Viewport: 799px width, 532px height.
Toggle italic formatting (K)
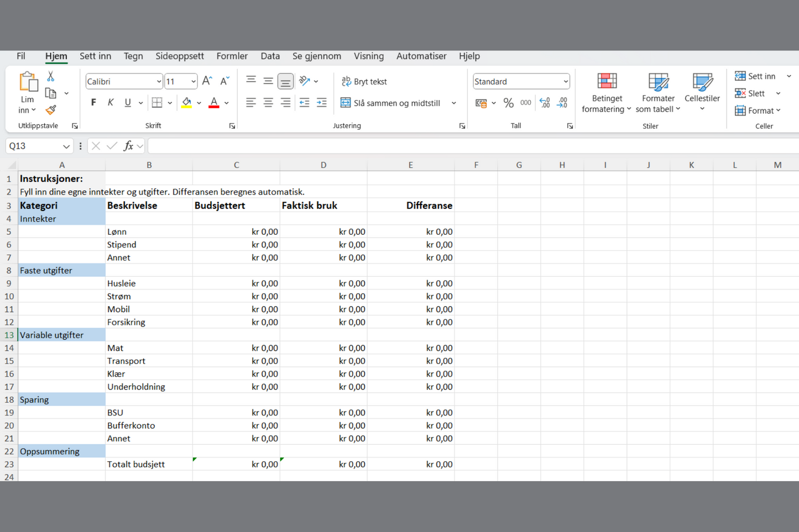tap(111, 103)
